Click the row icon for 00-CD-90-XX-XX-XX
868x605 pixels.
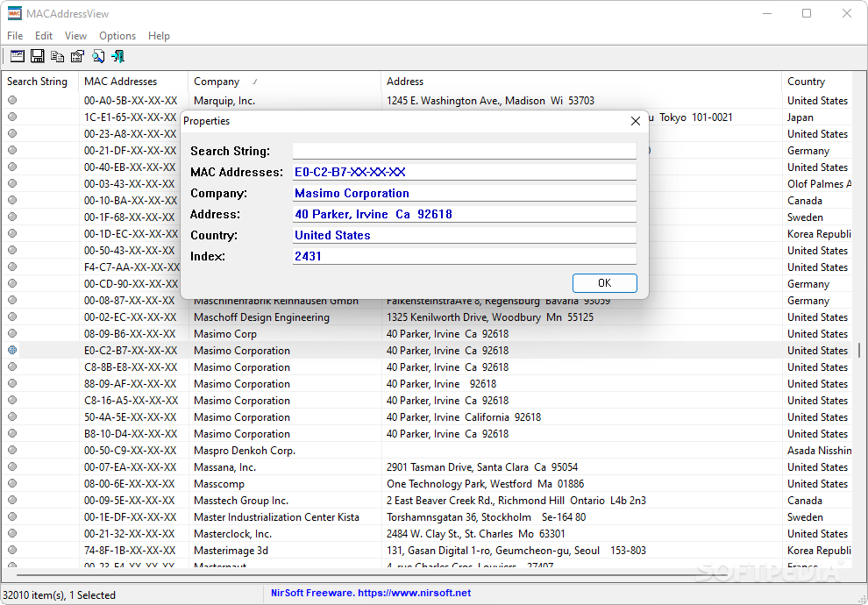coord(12,283)
